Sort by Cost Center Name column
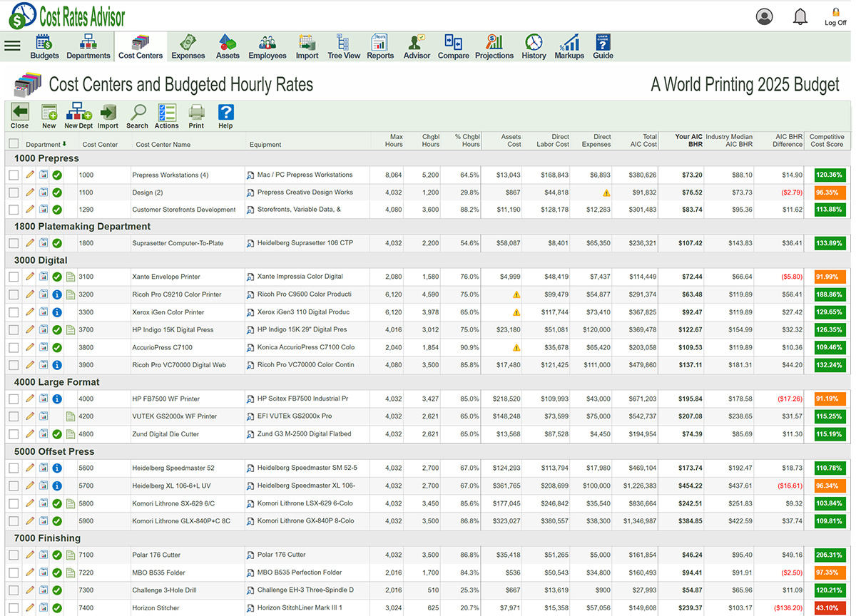 tap(163, 145)
